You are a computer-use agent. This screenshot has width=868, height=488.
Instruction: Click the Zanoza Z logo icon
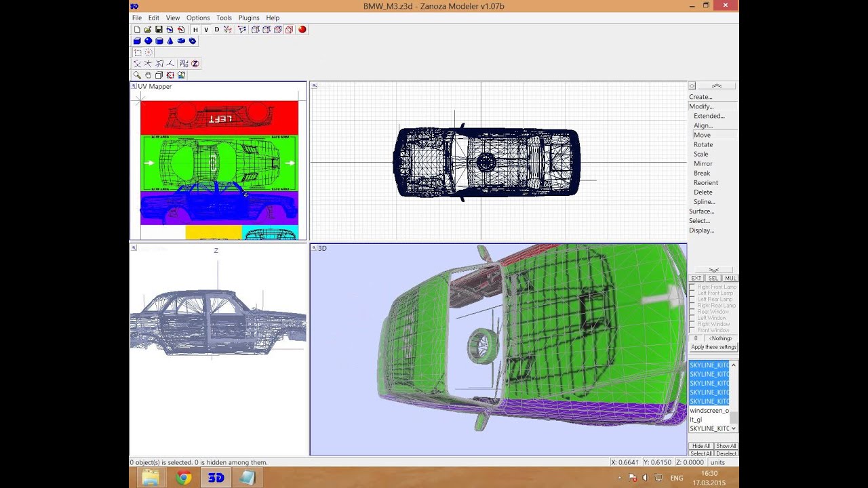coord(195,64)
